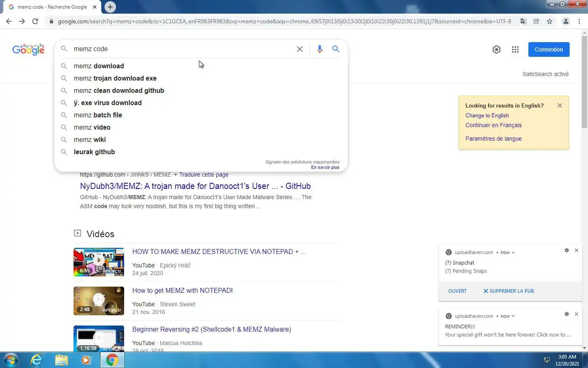Collapse the Snapchat notification chevron
The width and height of the screenshot is (588, 368).
513,252
